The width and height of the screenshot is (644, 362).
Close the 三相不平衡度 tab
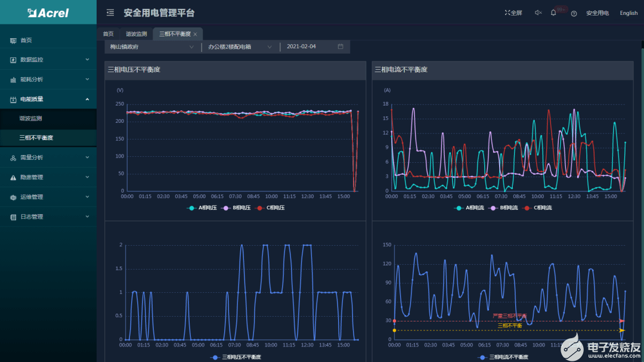click(x=195, y=34)
